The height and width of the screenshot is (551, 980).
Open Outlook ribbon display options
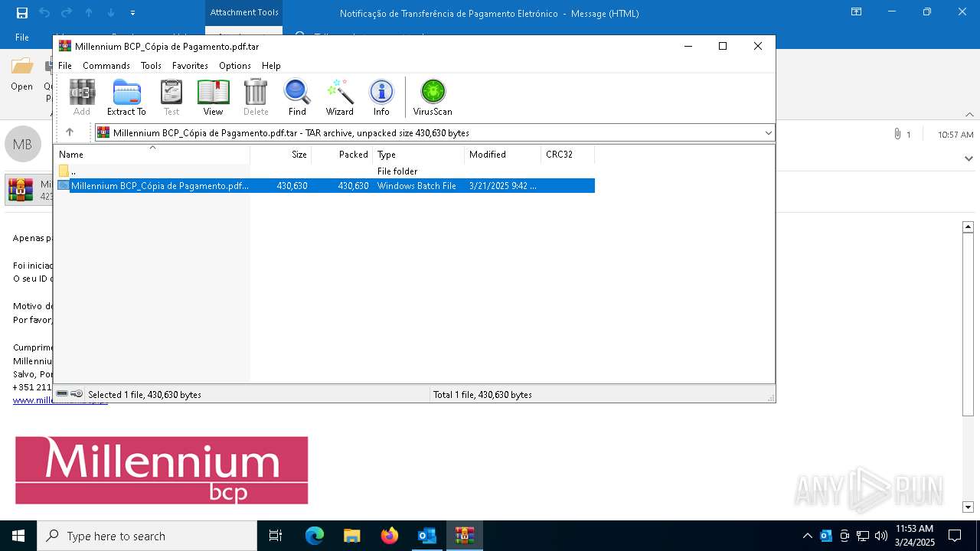(x=856, y=13)
